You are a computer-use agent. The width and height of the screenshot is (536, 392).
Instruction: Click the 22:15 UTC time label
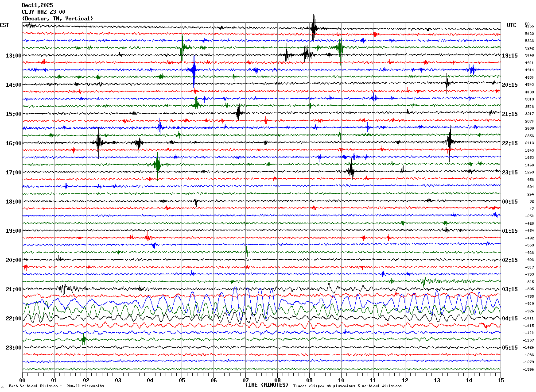click(x=510, y=143)
